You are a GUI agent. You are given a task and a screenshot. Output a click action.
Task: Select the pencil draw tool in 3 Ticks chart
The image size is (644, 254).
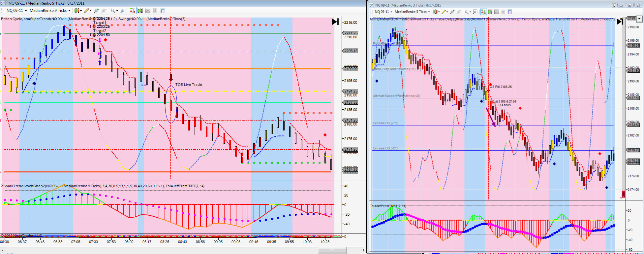point(444,12)
